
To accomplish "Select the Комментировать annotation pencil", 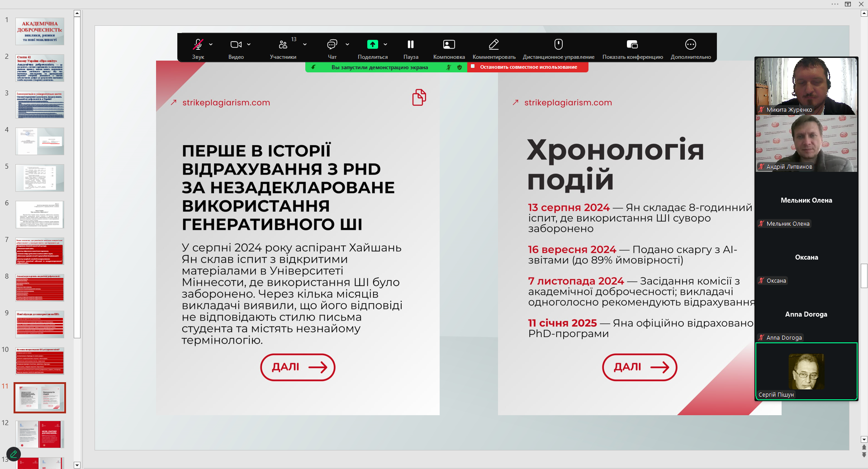I will click(x=493, y=44).
